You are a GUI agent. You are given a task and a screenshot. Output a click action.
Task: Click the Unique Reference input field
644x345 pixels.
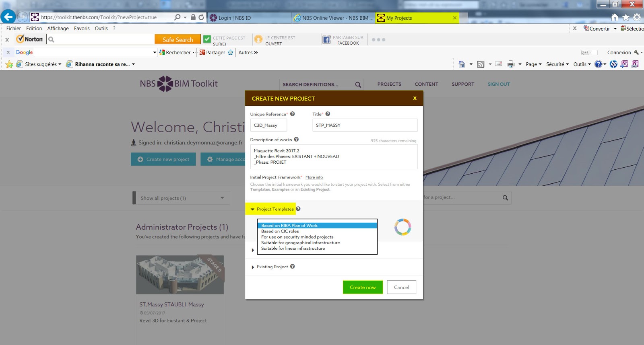[x=268, y=125]
